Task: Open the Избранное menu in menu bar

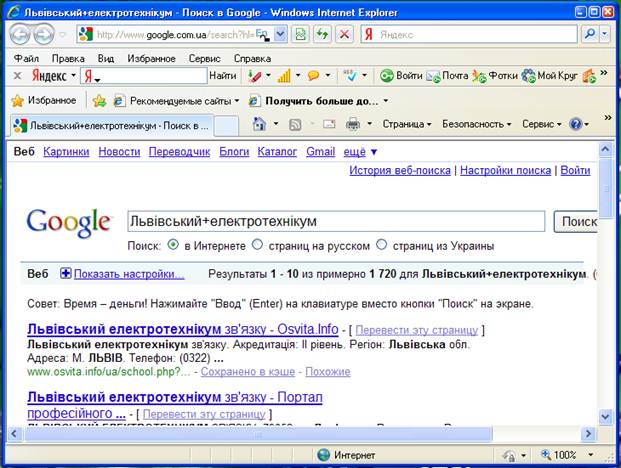Action: [151, 59]
